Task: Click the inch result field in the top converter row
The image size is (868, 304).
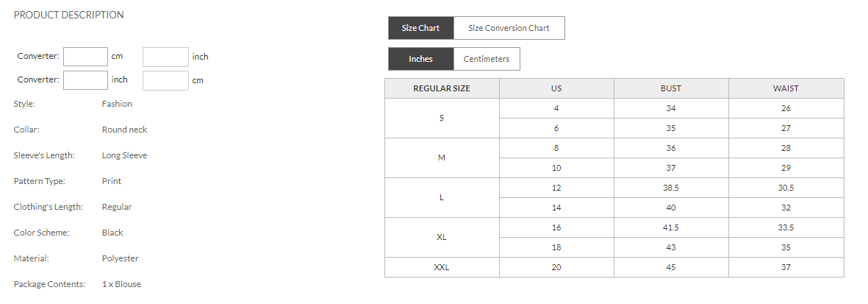Action: [165, 57]
